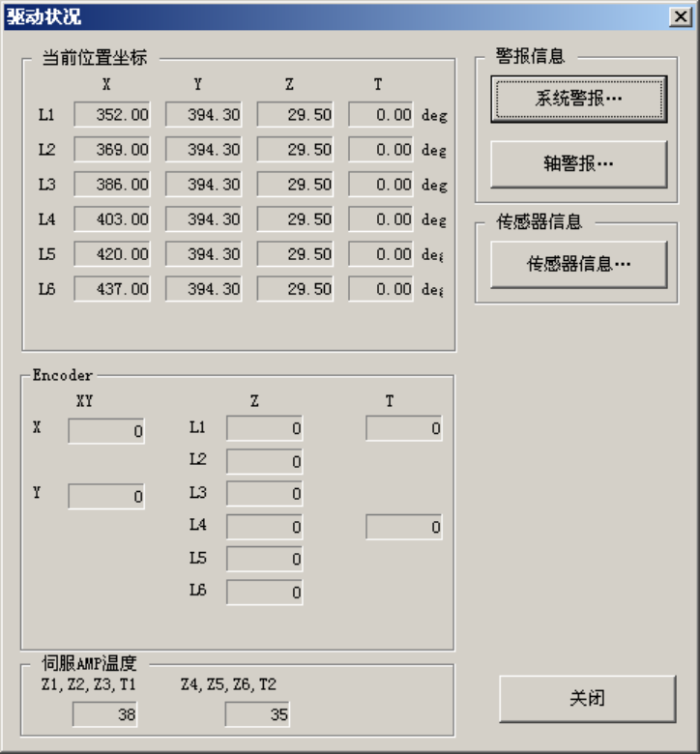Click the Encoder Z field for L6

[x=265, y=593]
